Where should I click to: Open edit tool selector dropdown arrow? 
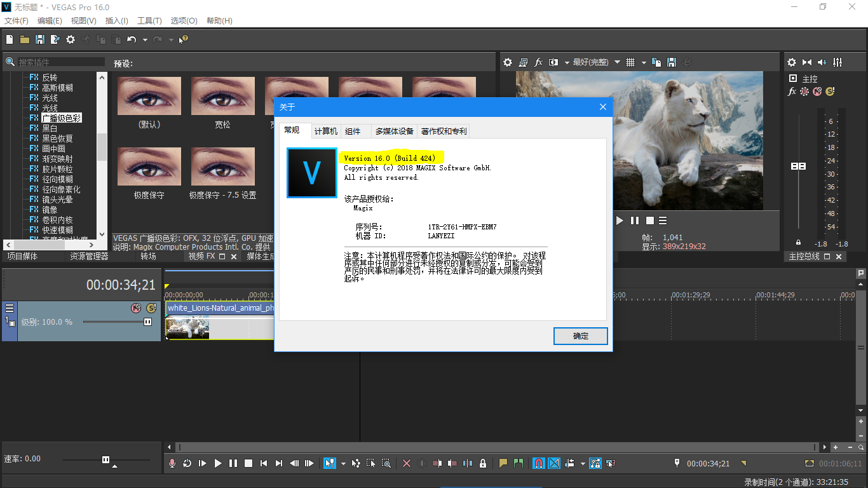click(343, 463)
